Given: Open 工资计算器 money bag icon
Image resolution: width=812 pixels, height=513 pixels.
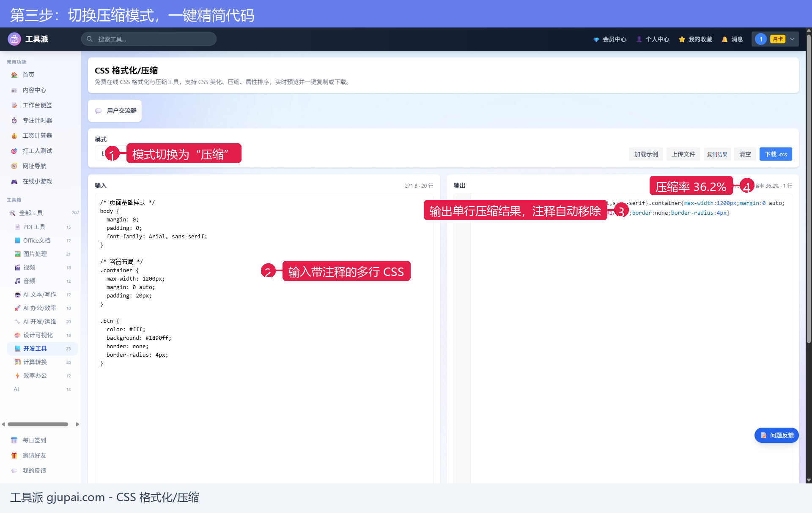Looking at the screenshot, I should pyautogui.click(x=14, y=136).
